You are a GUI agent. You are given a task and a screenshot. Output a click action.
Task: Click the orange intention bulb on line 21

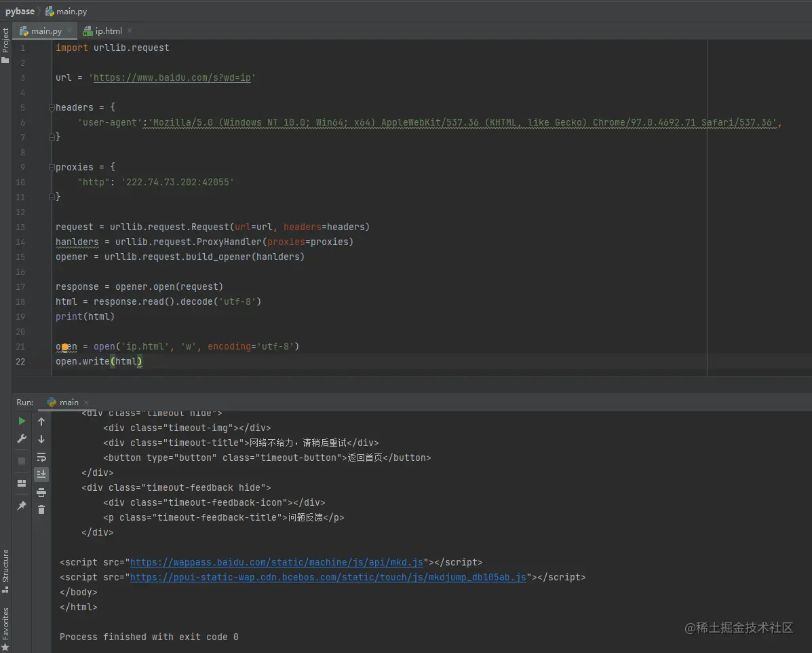point(65,347)
